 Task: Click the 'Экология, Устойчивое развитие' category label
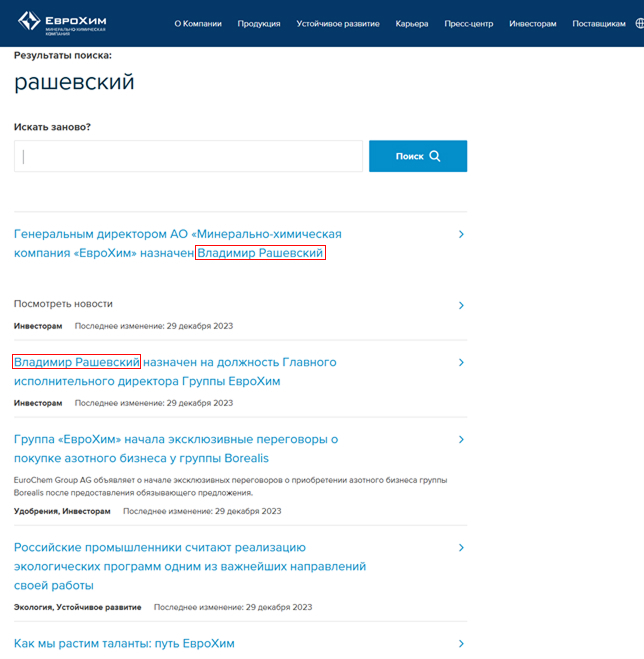pos(77,607)
